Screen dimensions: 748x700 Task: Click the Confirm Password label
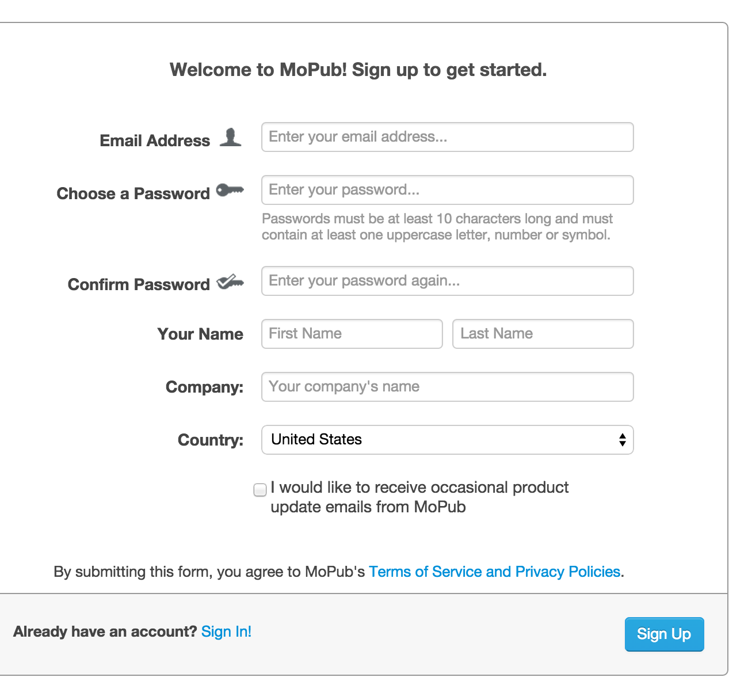coord(139,284)
